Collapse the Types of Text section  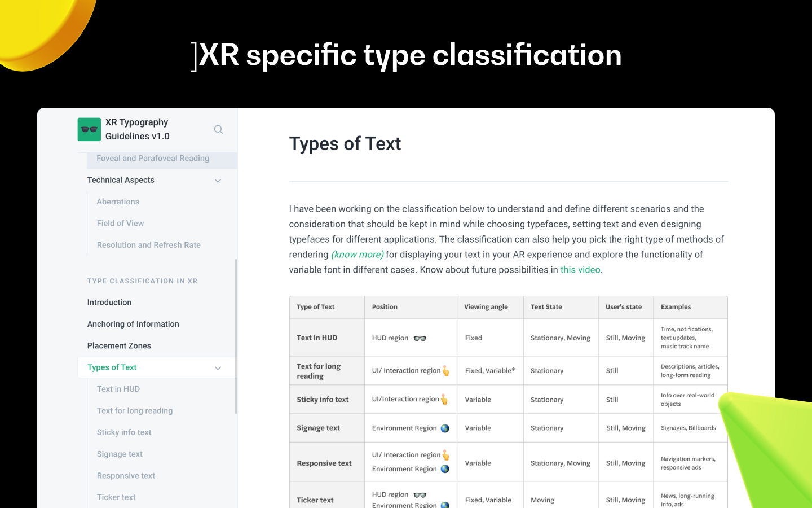218,367
